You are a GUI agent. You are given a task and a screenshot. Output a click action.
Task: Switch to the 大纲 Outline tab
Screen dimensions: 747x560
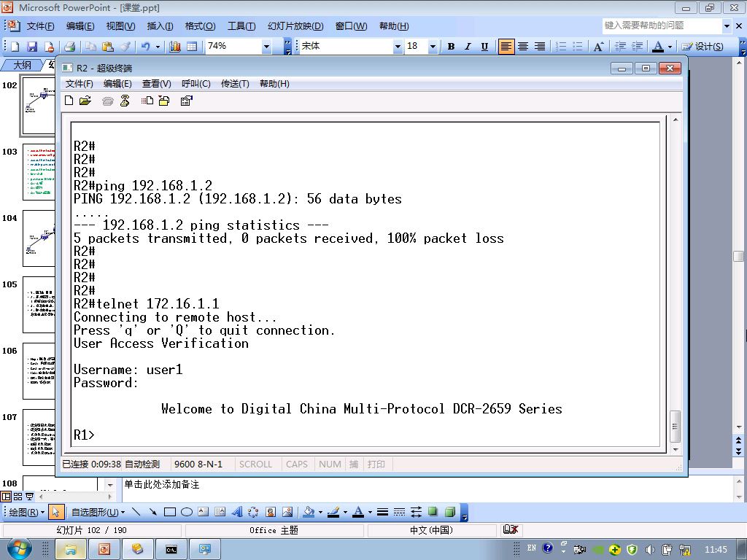22,65
